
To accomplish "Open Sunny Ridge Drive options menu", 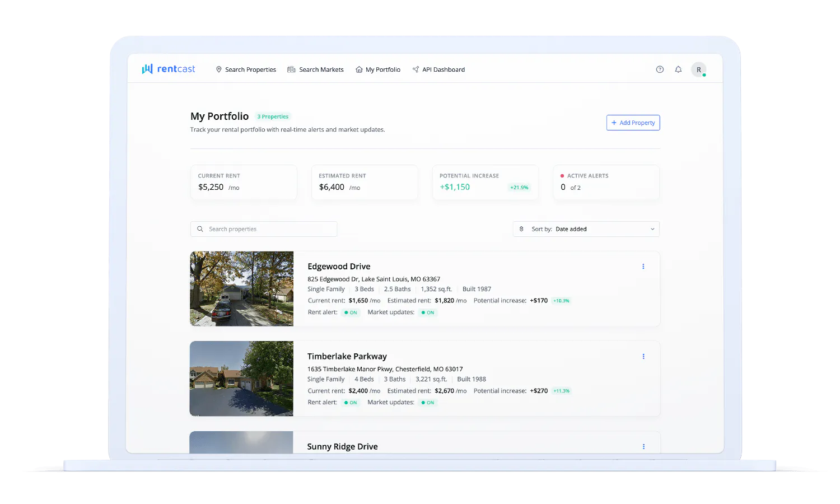I will pyautogui.click(x=643, y=446).
